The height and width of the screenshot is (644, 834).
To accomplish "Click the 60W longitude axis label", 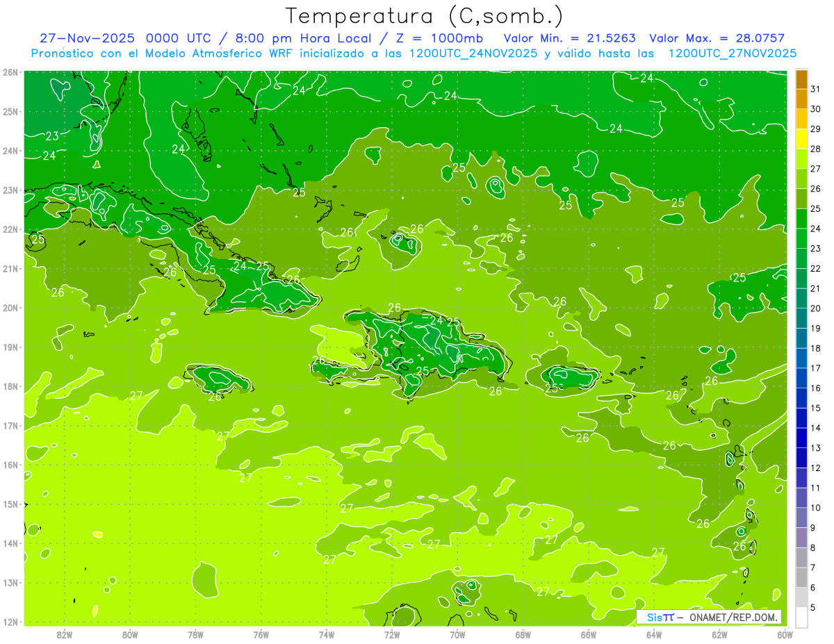I will coord(785,634).
